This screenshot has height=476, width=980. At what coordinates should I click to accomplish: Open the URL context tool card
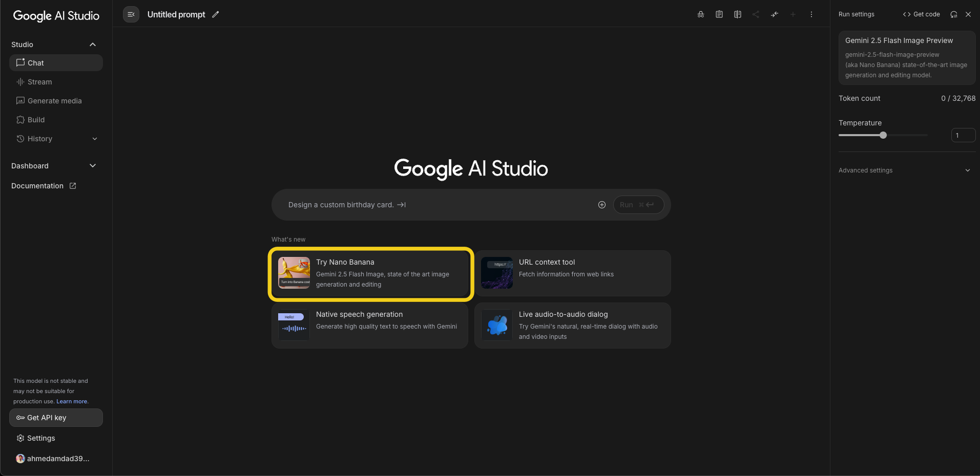tap(573, 273)
